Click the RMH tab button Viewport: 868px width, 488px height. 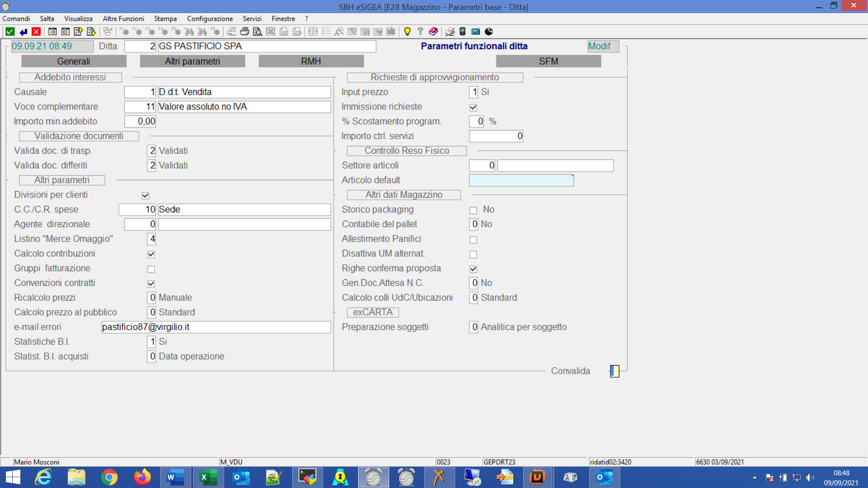[x=311, y=61]
